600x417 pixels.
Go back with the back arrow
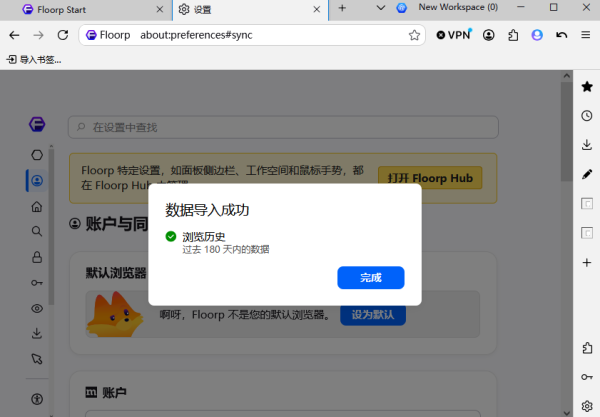[x=14, y=35]
